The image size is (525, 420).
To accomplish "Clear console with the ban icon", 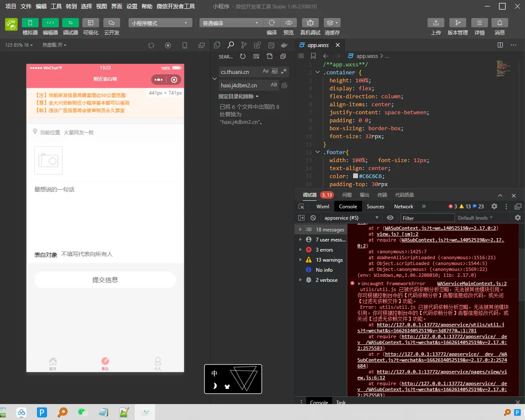I will (x=313, y=218).
